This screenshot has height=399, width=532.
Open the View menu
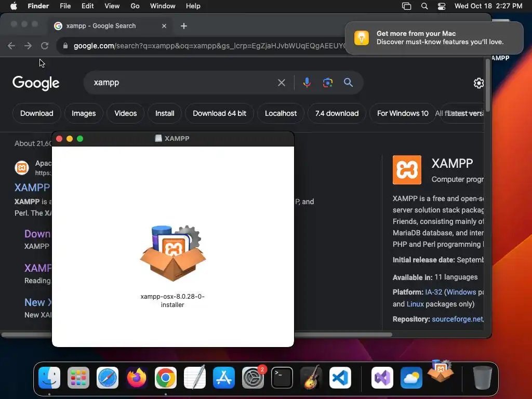point(112,6)
